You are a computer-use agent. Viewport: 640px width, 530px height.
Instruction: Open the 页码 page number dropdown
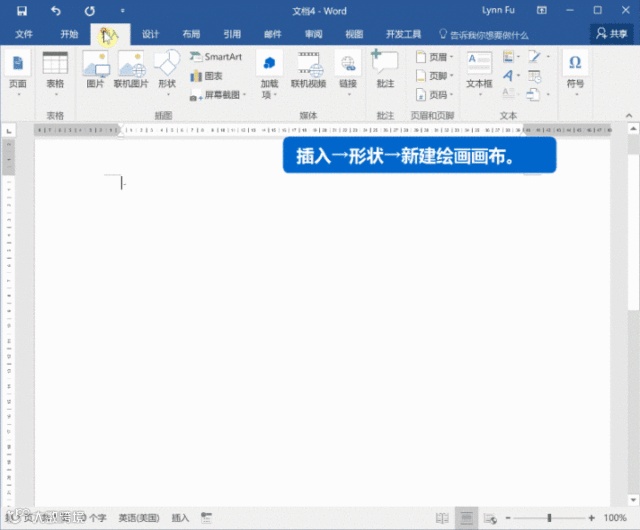435,95
